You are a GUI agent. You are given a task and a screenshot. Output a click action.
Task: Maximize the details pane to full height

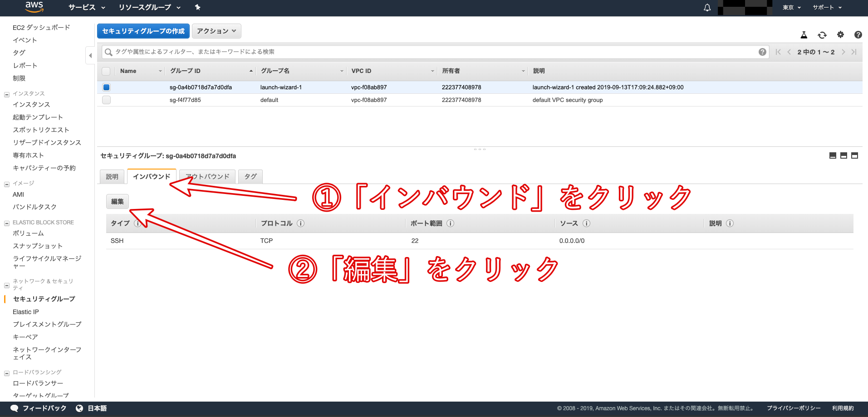tap(854, 155)
